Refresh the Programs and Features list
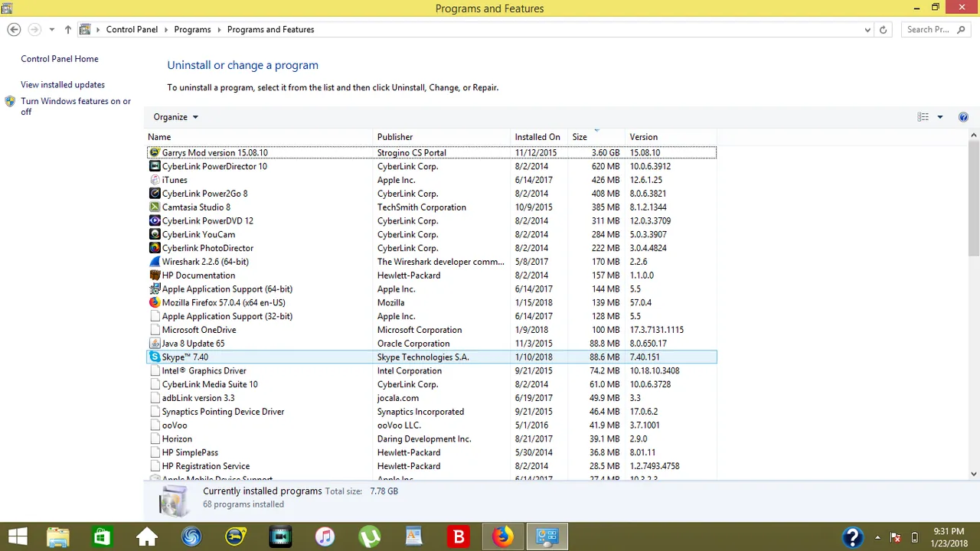The image size is (980, 551). [883, 30]
